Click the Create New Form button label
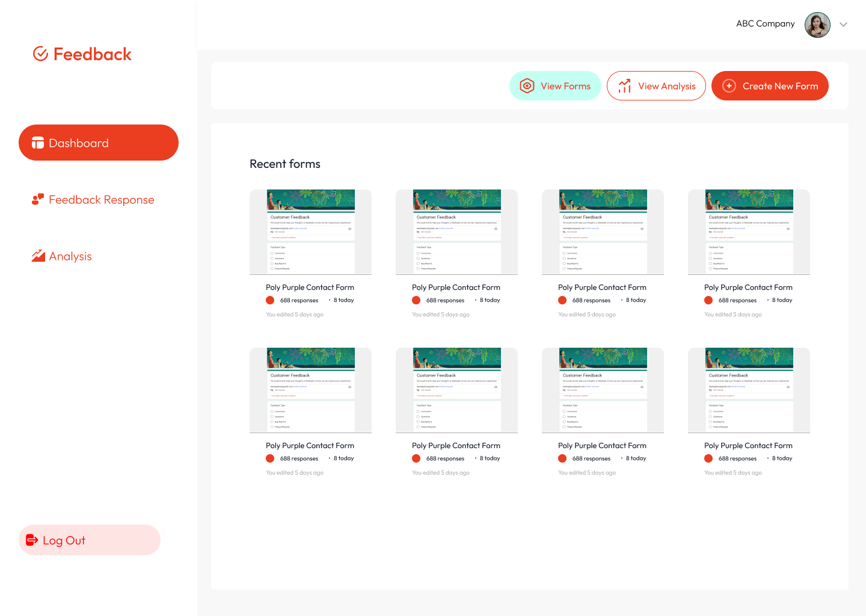Screen dimensions: 866x616 781,86
